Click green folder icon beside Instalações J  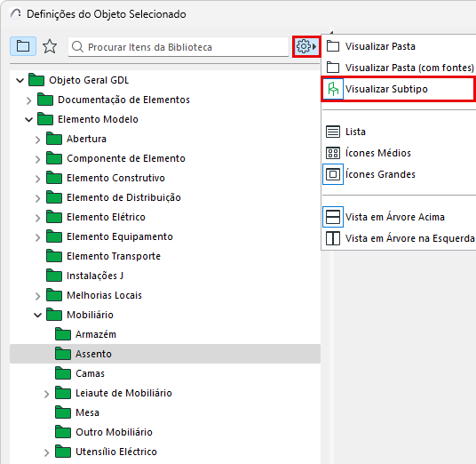point(54,275)
